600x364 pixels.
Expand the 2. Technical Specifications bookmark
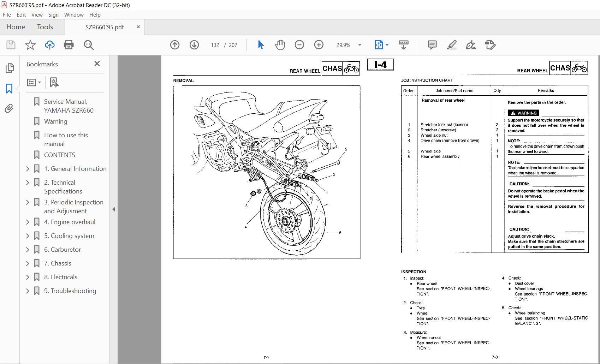pyautogui.click(x=28, y=183)
